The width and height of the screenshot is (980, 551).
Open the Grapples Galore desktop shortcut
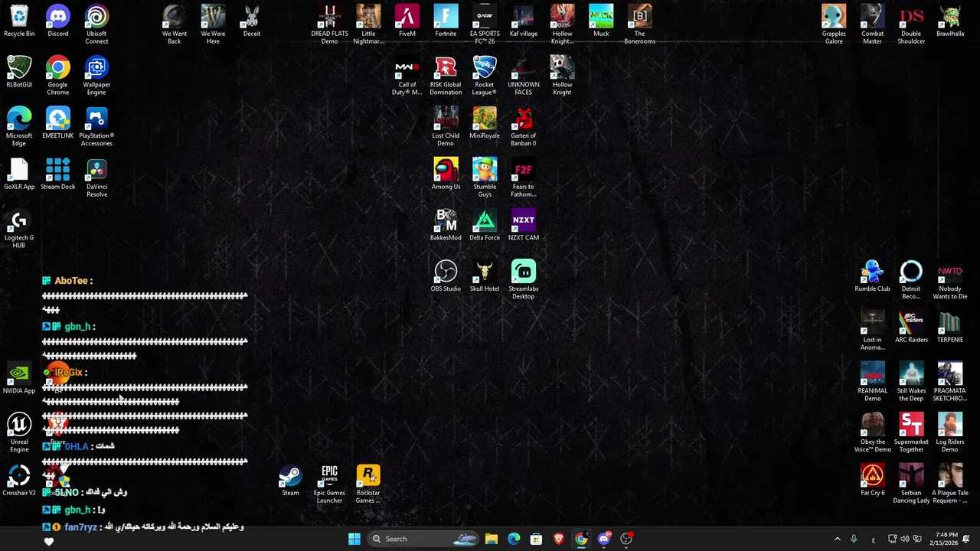coord(834,24)
